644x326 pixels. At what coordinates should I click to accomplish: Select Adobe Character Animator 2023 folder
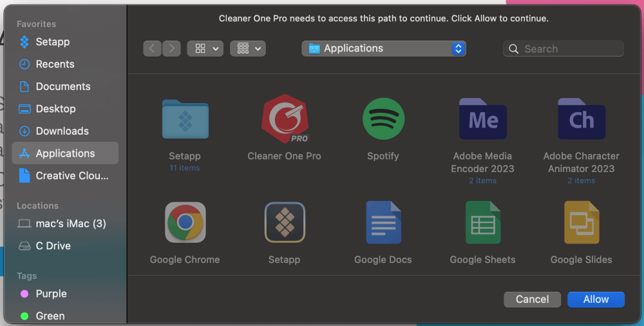(581, 119)
